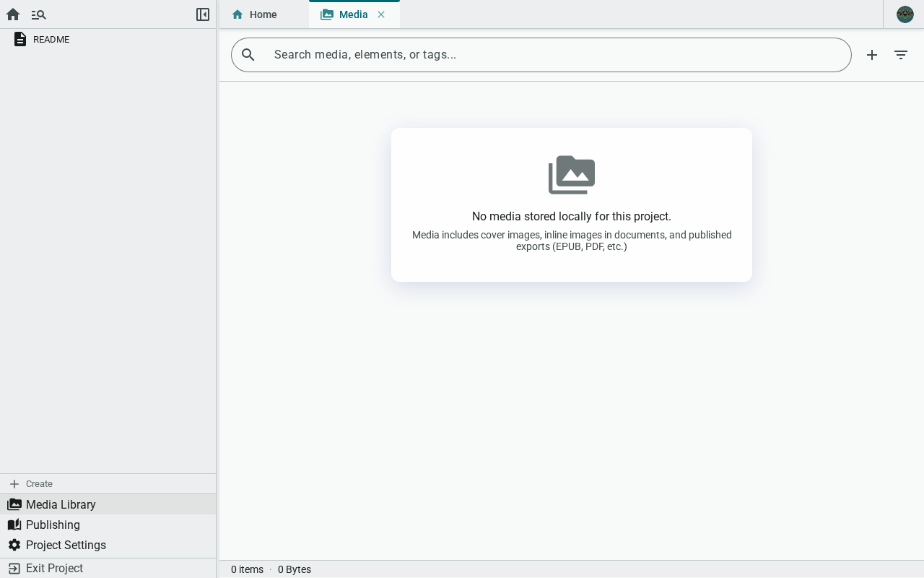Screen dimensions: 924x578
Task: Click Exit Project
Action: [x=108, y=568]
